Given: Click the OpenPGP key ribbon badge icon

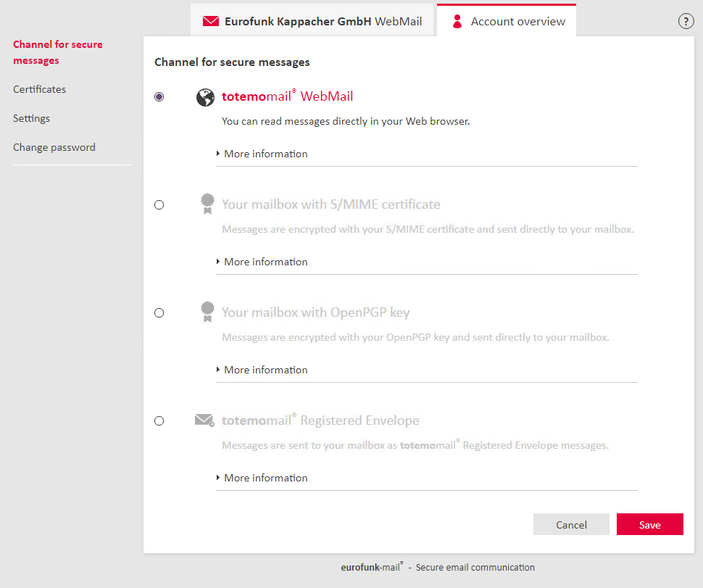Looking at the screenshot, I should pyautogui.click(x=207, y=312).
